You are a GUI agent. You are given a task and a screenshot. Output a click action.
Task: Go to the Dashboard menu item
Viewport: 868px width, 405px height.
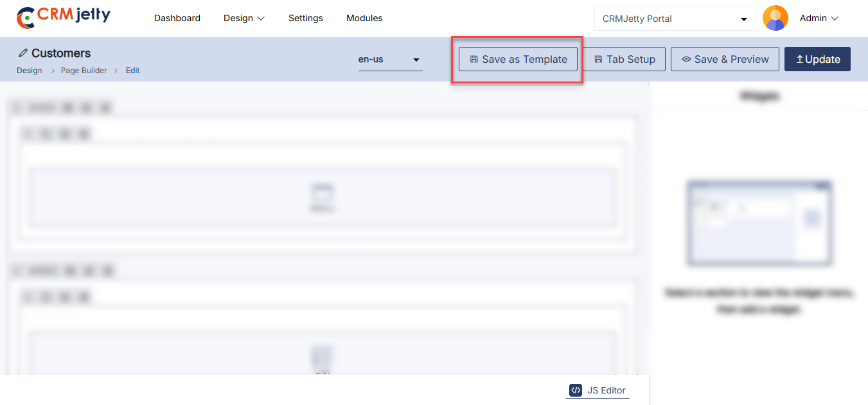click(x=177, y=18)
